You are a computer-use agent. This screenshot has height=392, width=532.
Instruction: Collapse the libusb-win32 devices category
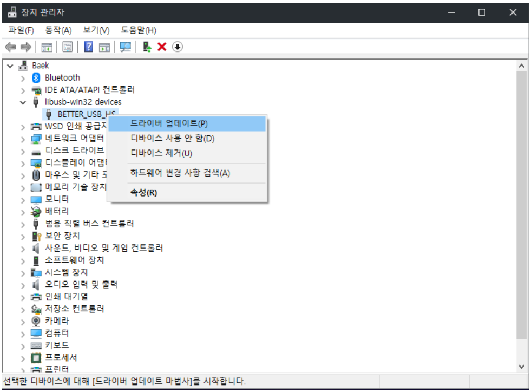pyautogui.click(x=23, y=102)
